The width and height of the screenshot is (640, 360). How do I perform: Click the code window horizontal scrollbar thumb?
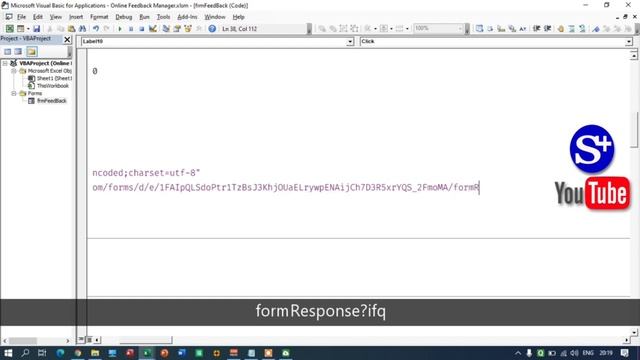[x=146, y=340]
